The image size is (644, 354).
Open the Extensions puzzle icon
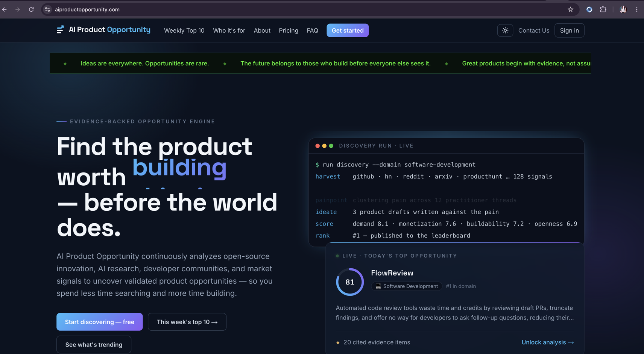(x=603, y=9)
